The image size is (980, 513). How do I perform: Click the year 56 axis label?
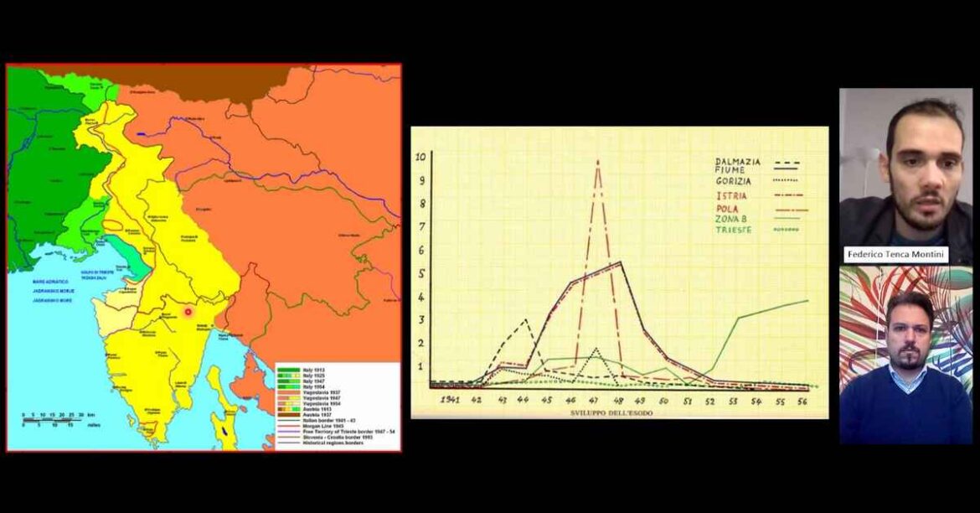tap(802, 402)
